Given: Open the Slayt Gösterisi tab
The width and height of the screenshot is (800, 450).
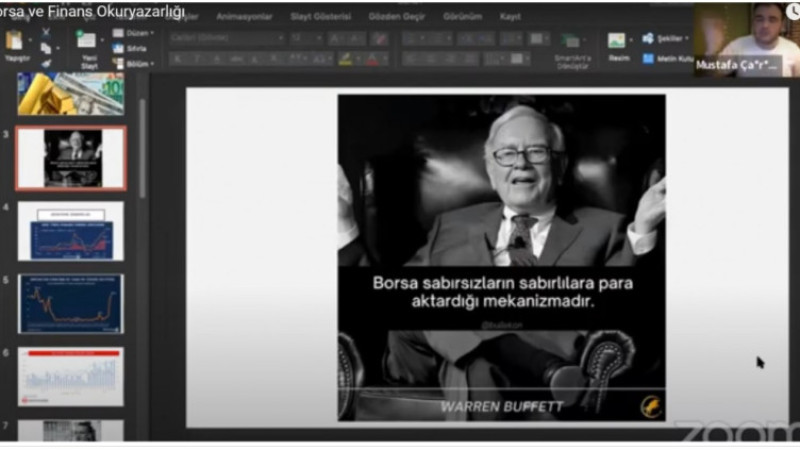Looking at the screenshot, I should pos(320,17).
